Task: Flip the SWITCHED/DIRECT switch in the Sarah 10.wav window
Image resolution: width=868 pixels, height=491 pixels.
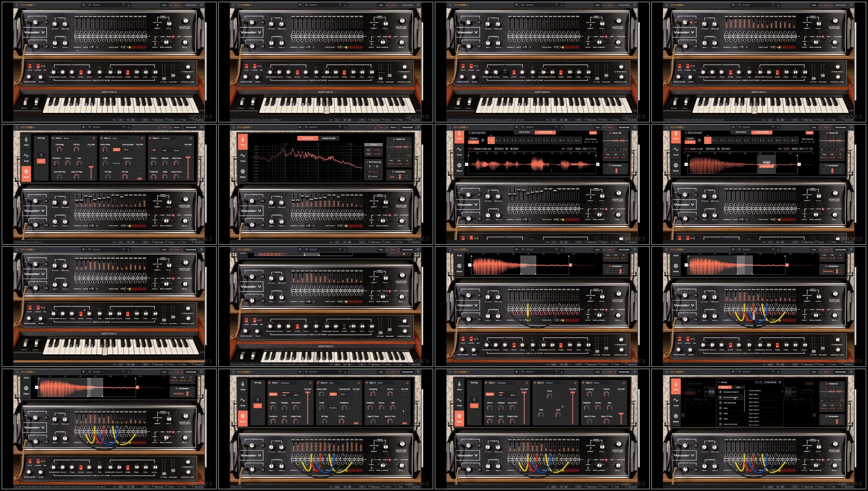Action: tap(807, 198)
